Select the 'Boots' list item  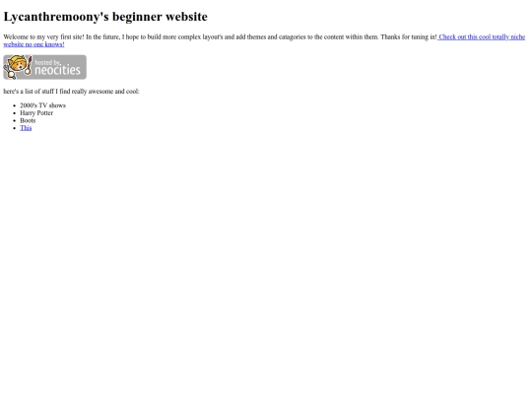[x=28, y=120]
